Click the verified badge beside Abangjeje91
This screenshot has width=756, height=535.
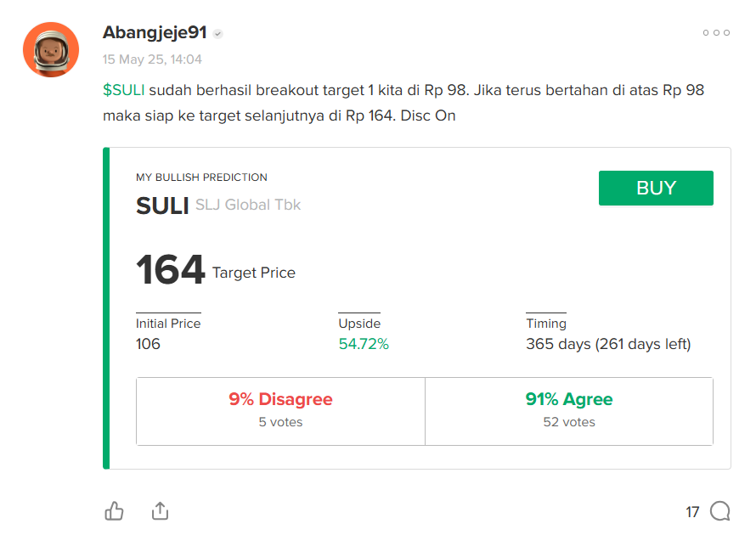(x=218, y=34)
